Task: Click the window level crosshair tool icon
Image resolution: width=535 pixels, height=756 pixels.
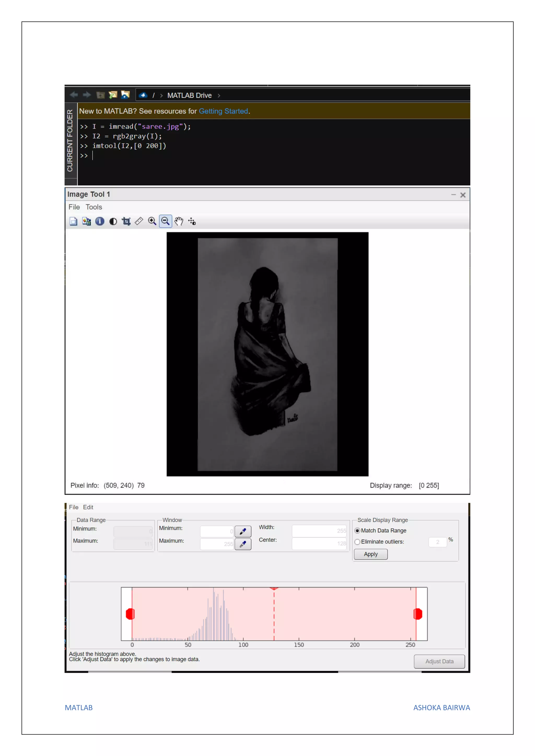Action: click(x=192, y=221)
